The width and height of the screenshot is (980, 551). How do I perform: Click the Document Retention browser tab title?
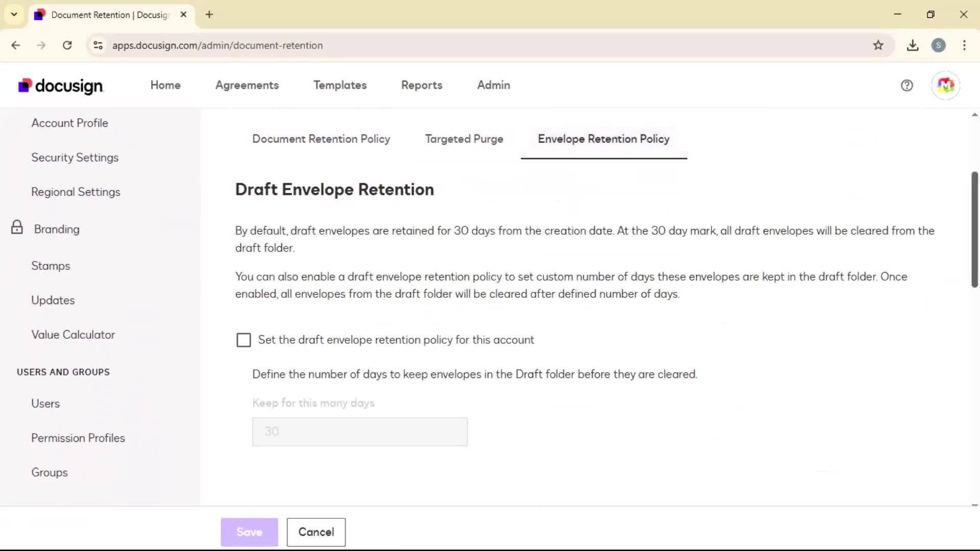(x=109, y=15)
